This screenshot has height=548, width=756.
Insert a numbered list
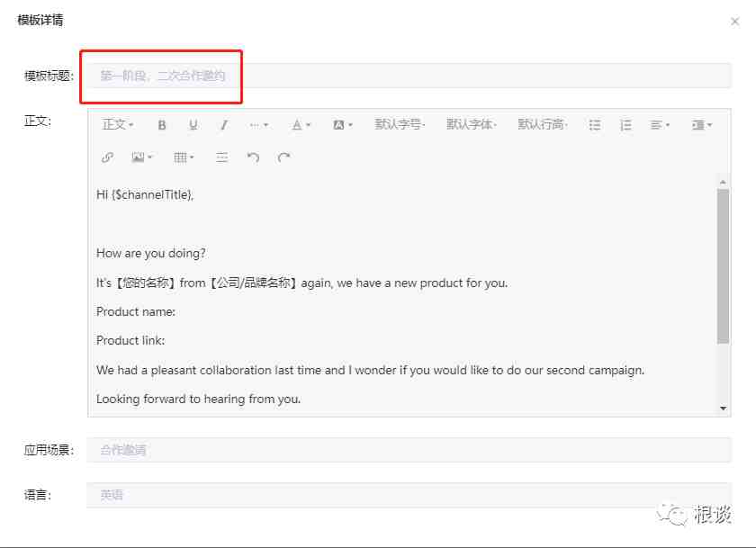[625, 125]
